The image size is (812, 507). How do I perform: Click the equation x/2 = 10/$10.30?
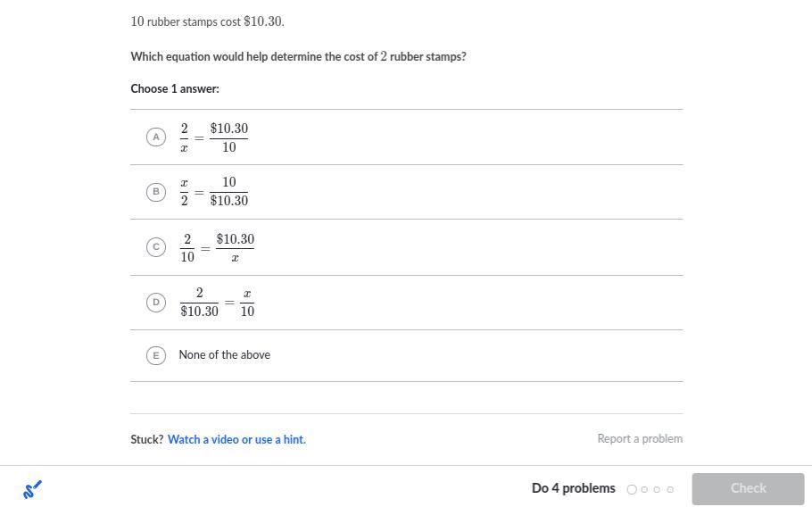[x=214, y=192]
